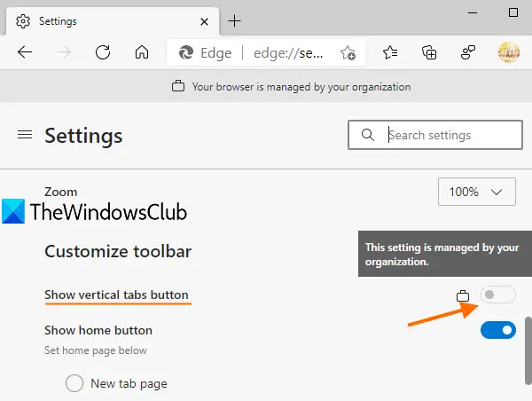The image size is (532, 401).
Task: Click the 'New tab page' label
Action: click(x=129, y=383)
